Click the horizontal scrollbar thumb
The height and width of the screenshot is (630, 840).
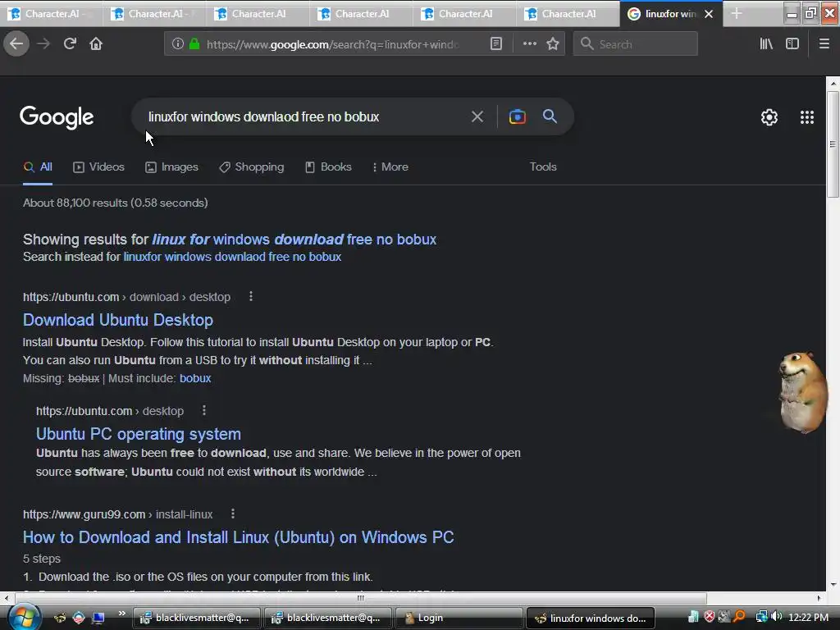pos(361,598)
